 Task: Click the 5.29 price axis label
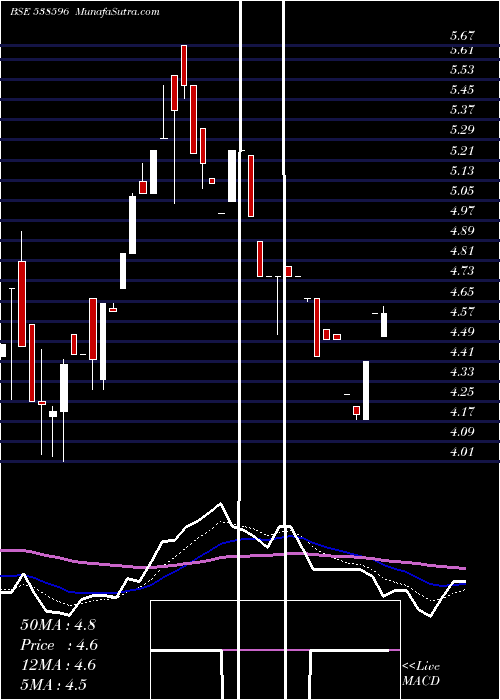point(462,130)
